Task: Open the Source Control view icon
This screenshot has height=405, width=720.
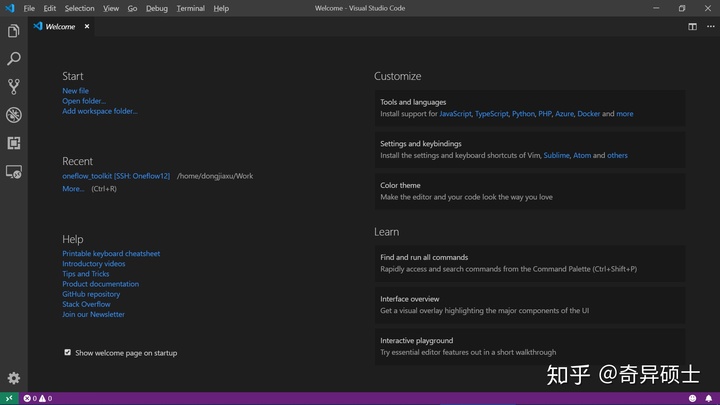Action: [x=14, y=87]
